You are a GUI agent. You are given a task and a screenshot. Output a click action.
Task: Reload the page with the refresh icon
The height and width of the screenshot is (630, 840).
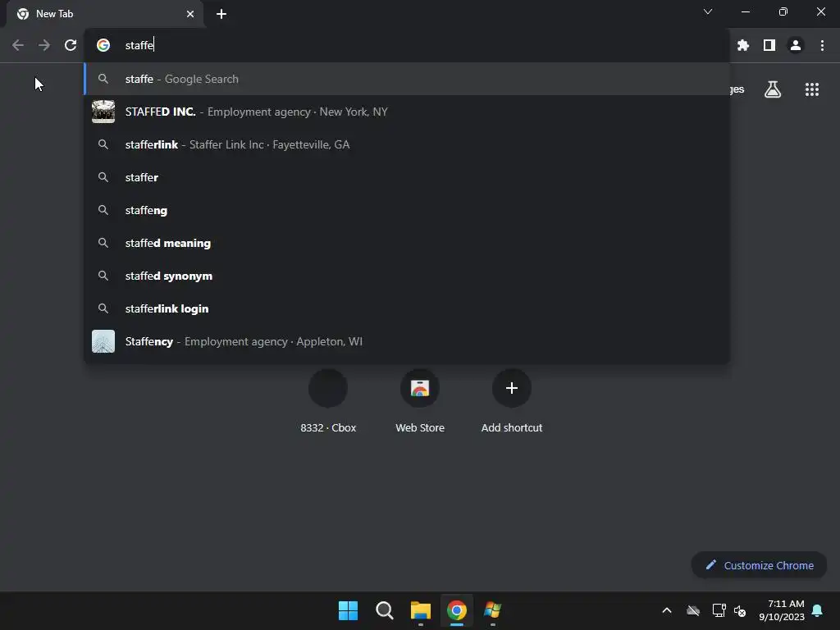click(71, 45)
